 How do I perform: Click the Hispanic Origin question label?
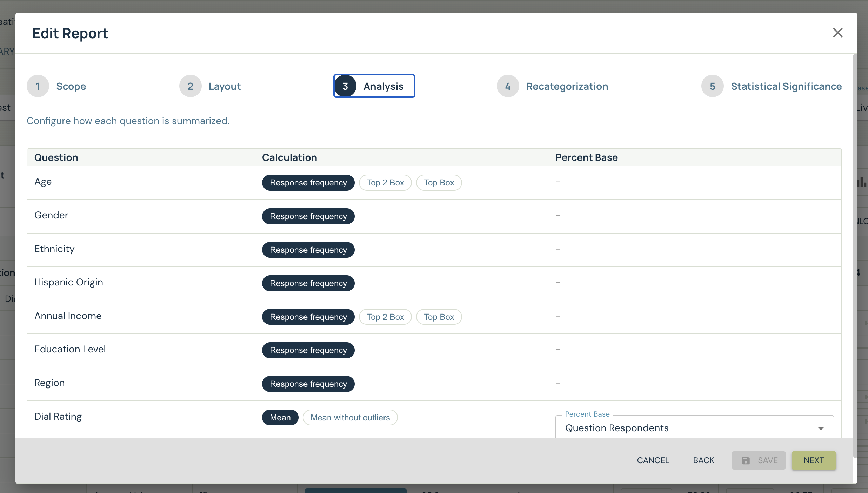[x=69, y=282]
